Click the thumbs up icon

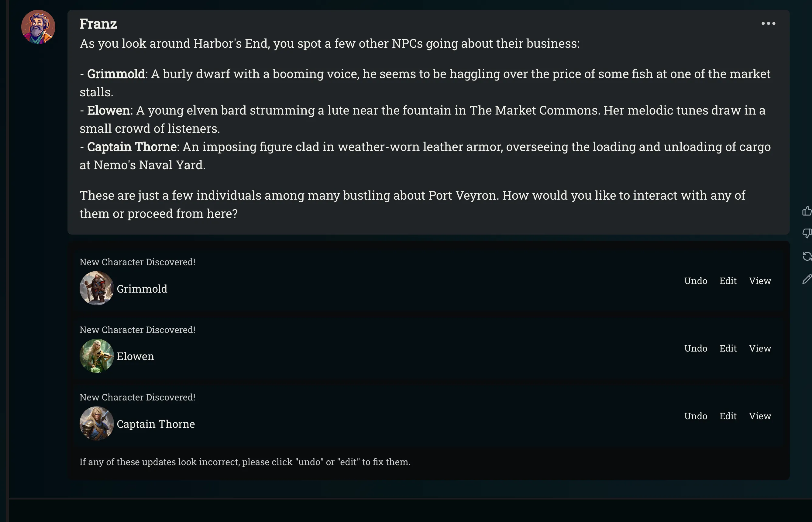click(807, 211)
